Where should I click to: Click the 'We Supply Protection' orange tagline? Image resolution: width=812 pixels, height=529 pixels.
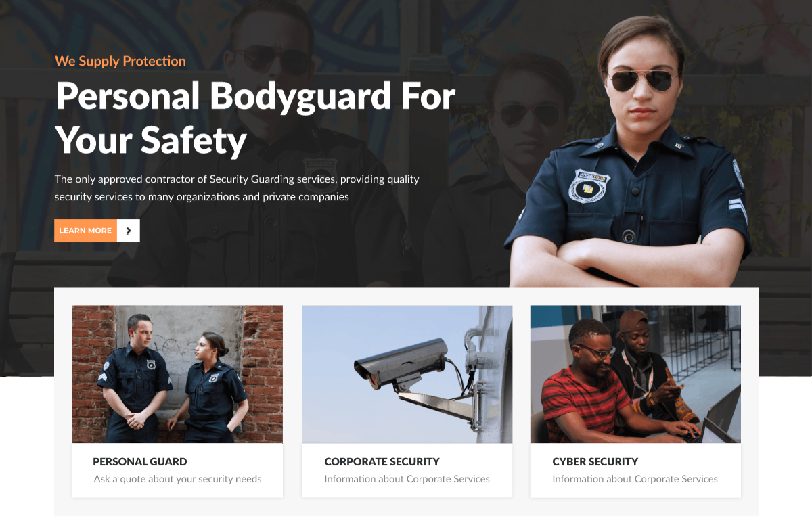click(x=120, y=61)
